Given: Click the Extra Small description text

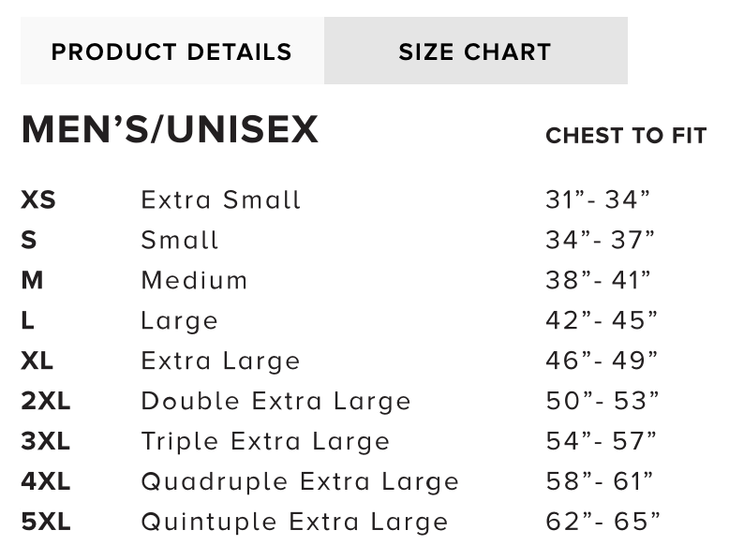Looking at the screenshot, I should pyautogui.click(x=221, y=199).
